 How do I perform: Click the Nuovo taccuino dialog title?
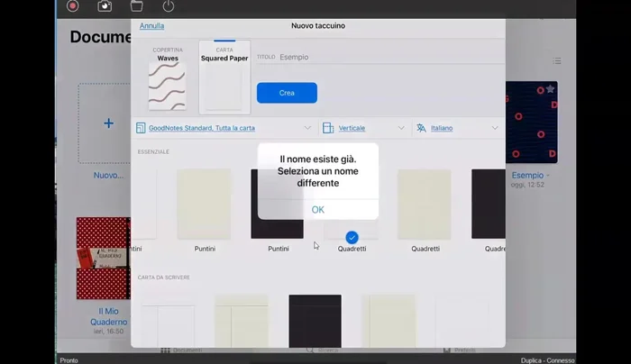coord(318,26)
